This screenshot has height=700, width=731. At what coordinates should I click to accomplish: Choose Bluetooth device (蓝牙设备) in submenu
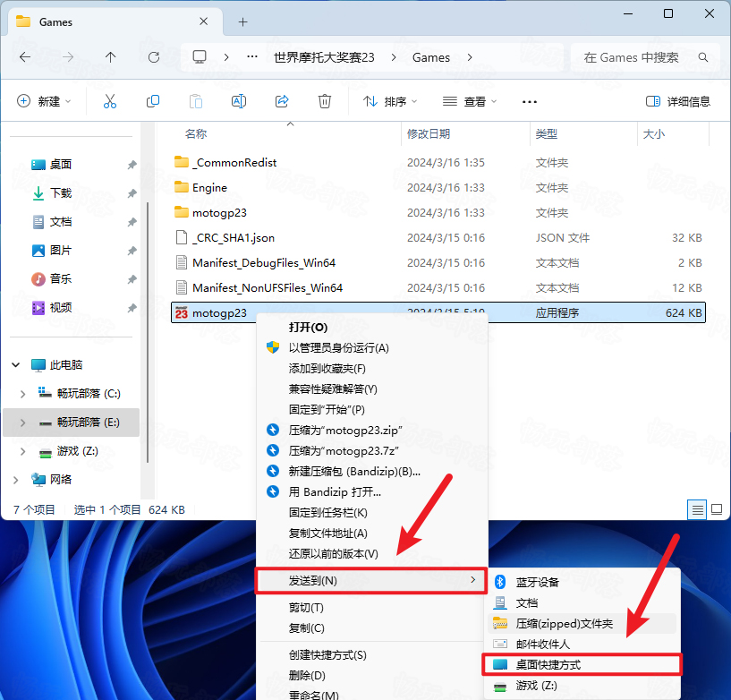coord(582,582)
